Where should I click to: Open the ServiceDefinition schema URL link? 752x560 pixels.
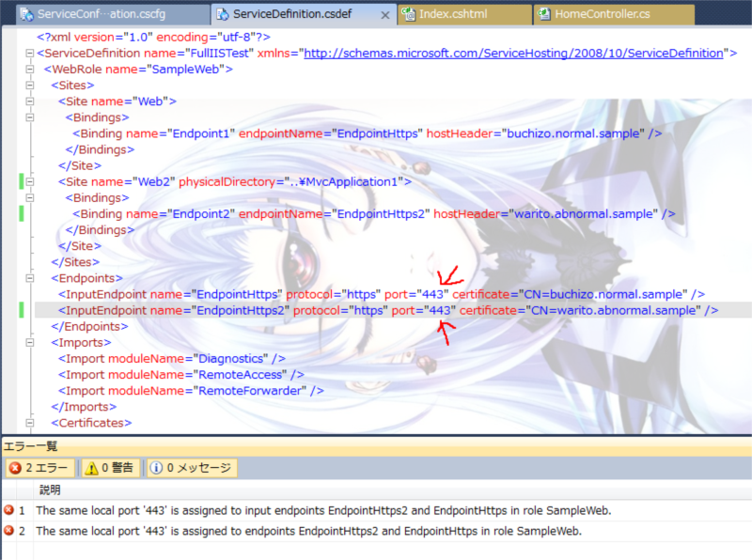click(x=513, y=54)
